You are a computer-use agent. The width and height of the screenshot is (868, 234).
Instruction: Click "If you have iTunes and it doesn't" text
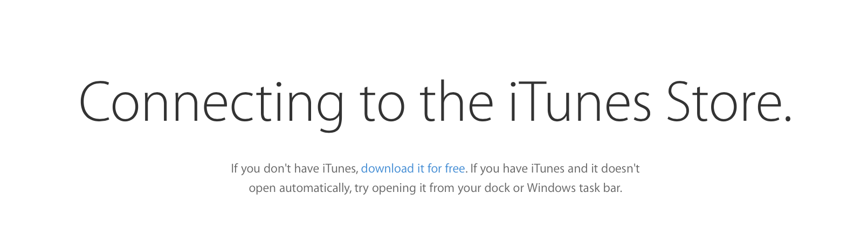click(x=555, y=169)
